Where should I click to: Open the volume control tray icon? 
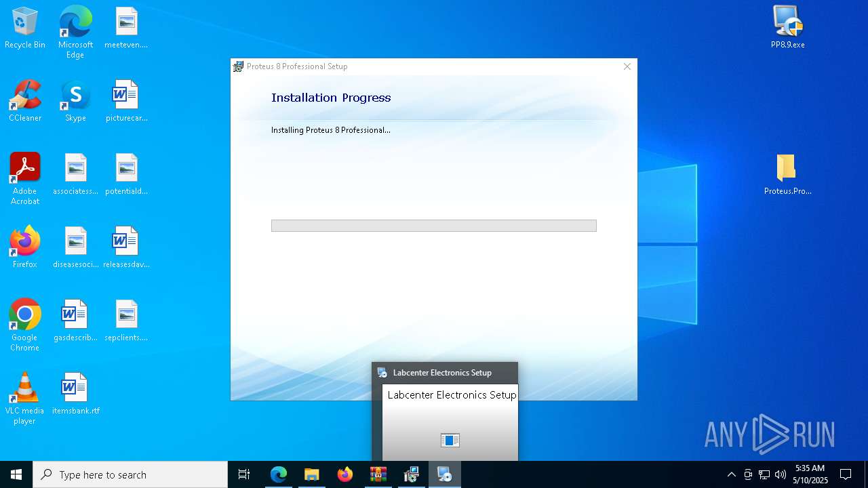point(781,474)
